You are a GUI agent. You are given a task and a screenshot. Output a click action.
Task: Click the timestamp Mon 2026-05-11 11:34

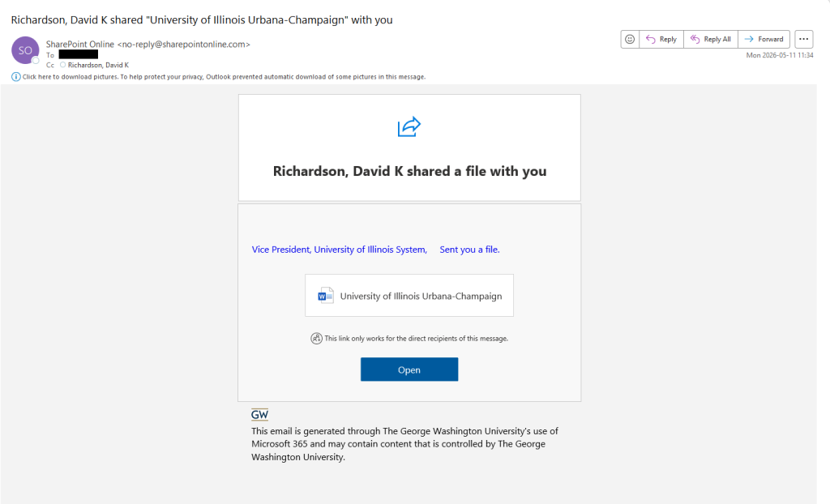coord(779,55)
